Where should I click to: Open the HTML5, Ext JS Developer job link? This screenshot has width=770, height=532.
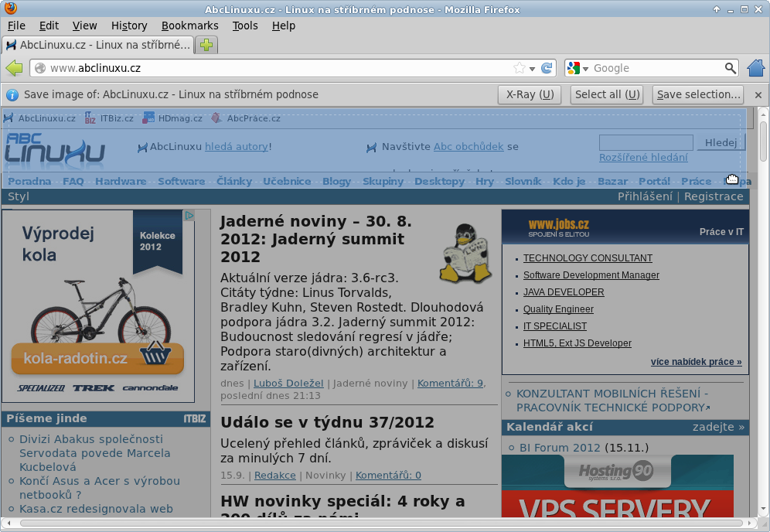click(x=577, y=343)
